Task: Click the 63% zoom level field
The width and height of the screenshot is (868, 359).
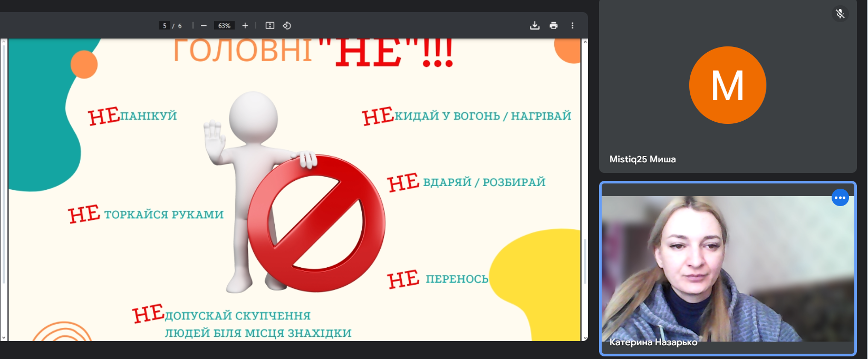Action: coord(225,26)
